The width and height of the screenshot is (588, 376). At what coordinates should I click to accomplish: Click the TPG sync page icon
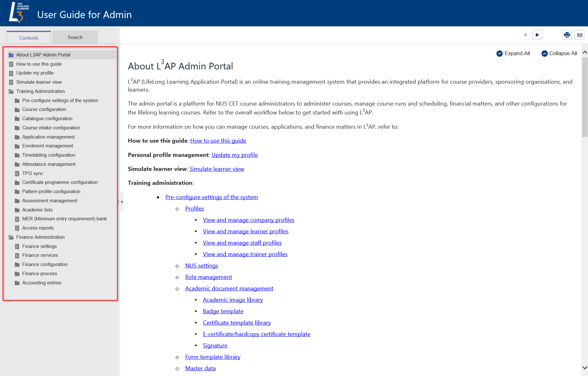(17, 174)
